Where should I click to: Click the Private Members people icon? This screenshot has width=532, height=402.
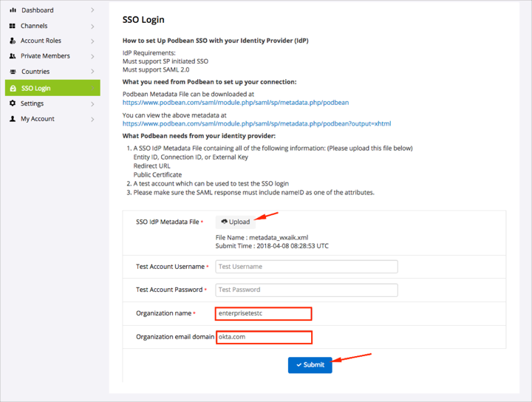(13, 56)
